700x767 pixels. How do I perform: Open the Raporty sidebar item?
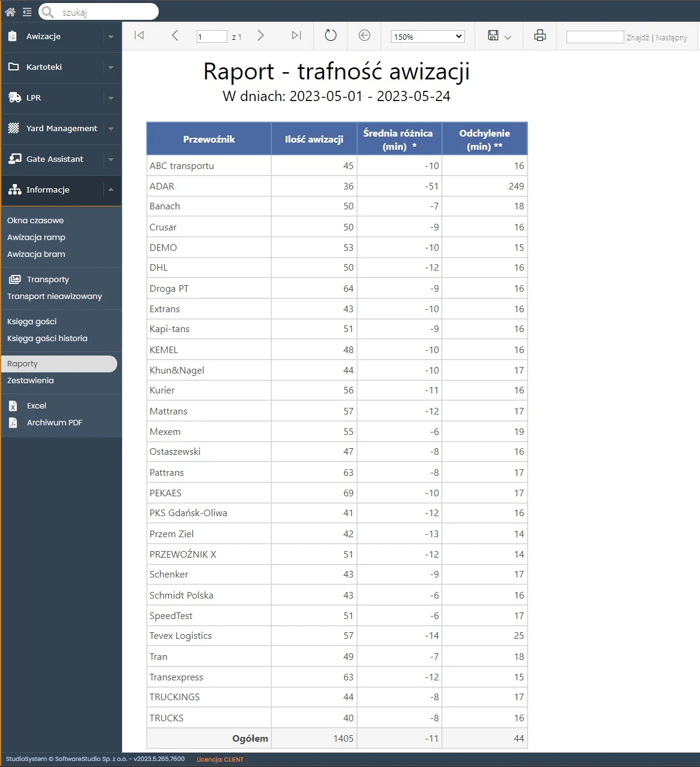point(23,364)
